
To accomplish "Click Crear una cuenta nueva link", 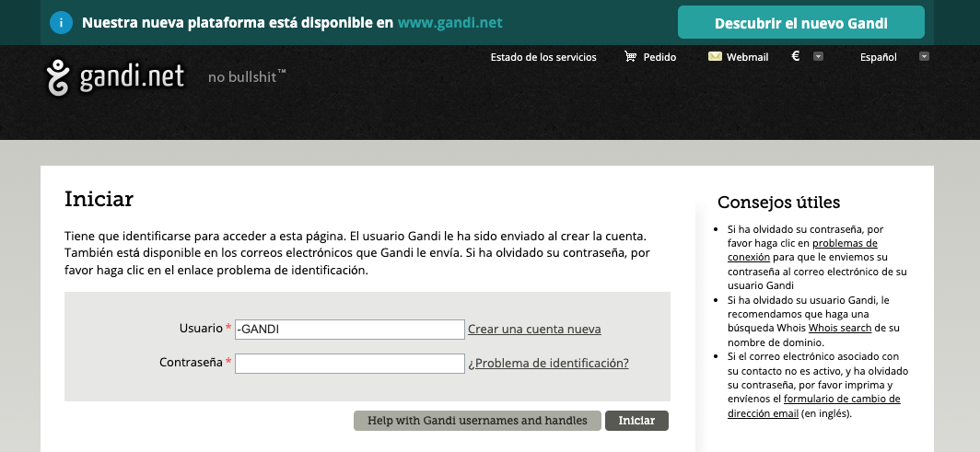I will click(x=534, y=329).
